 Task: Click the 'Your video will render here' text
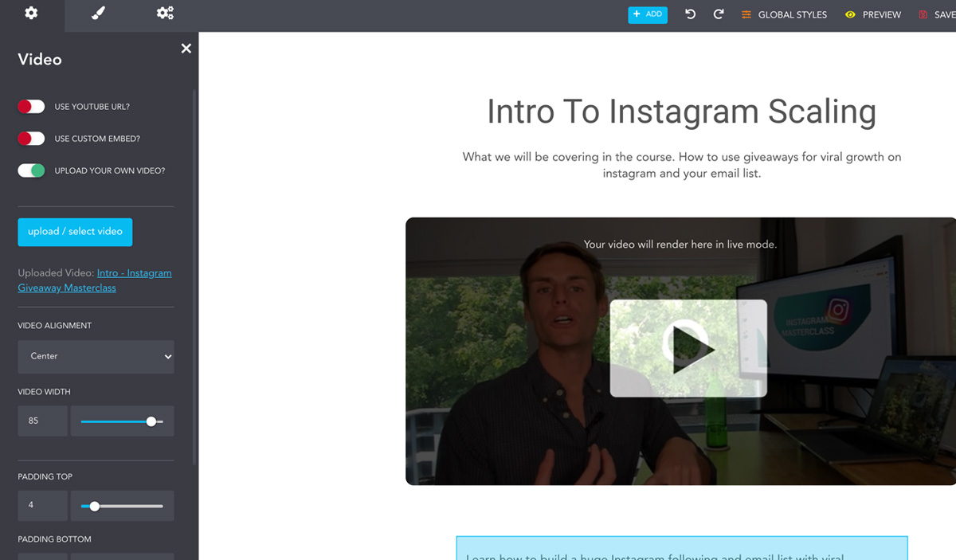tap(680, 245)
